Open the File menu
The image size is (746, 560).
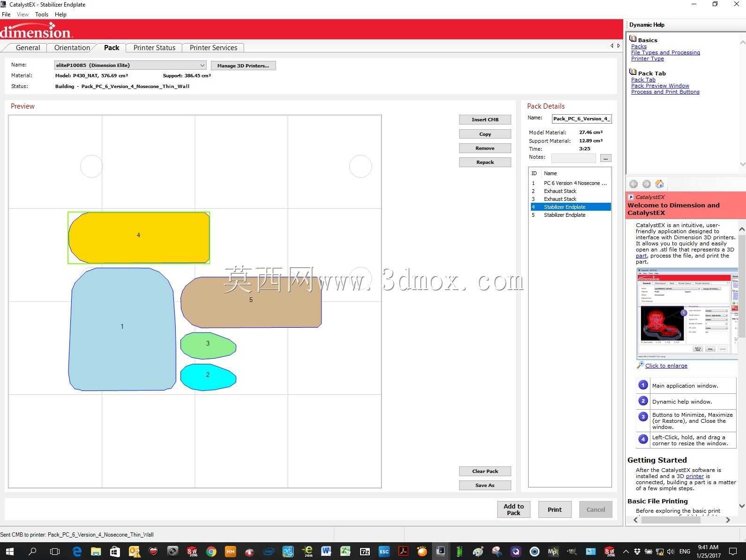click(6, 15)
